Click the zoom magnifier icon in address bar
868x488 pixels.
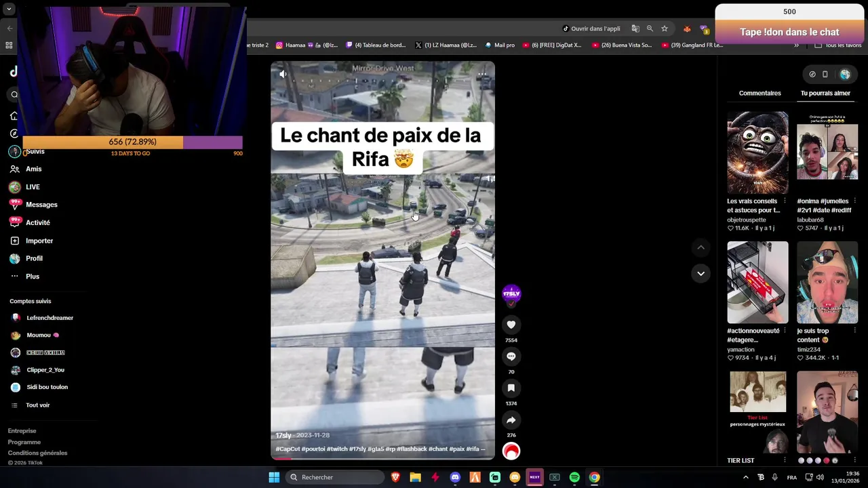(x=650, y=28)
